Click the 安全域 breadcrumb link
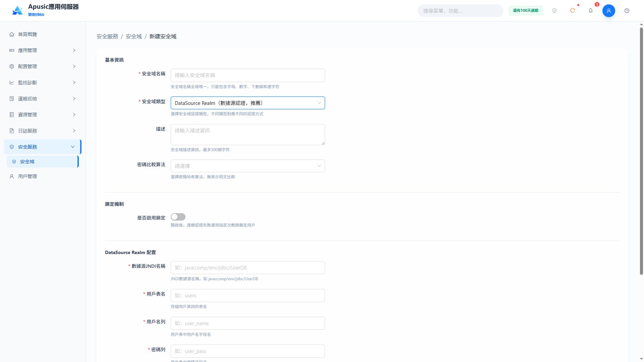The width and height of the screenshot is (644, 362). (134, 36)
